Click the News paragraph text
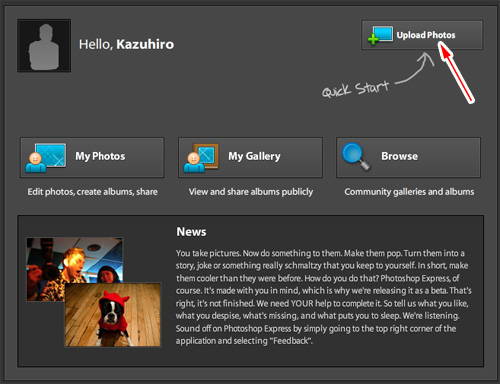500x384 pixels. pyautogui.click(x=323, y=297)
